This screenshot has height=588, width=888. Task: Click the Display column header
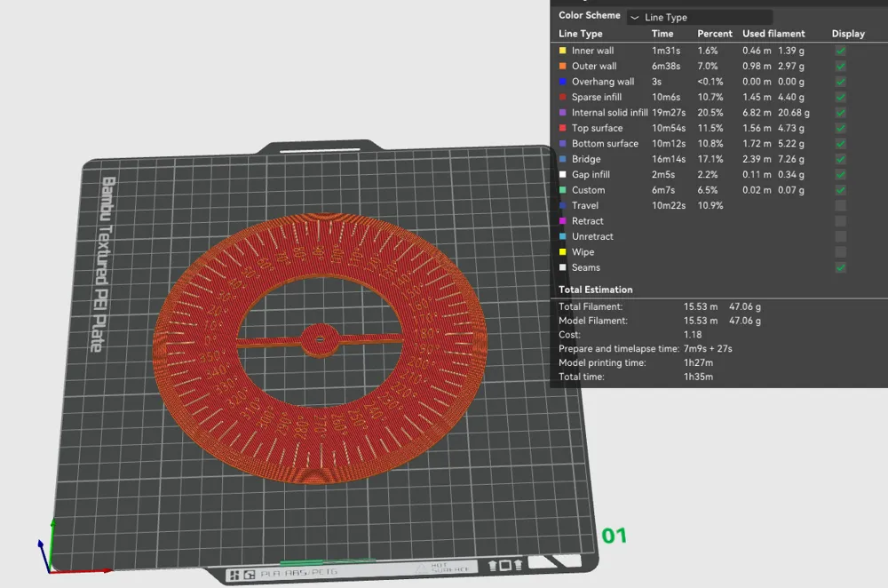[x=848, y=34]
